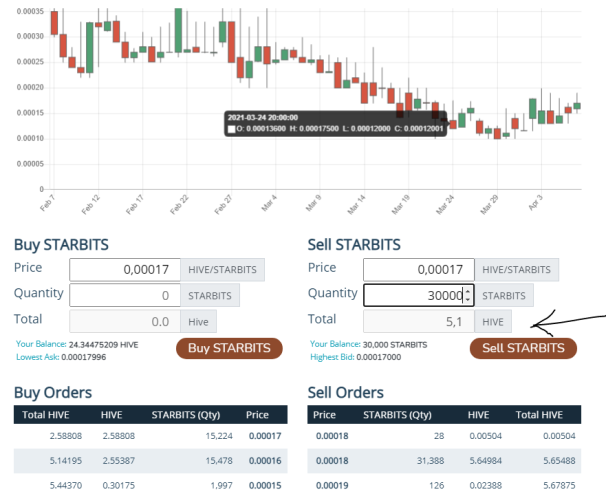Click STARBITS (Qty) header in Buy Orders
The image size is (606, 494).
186,415
